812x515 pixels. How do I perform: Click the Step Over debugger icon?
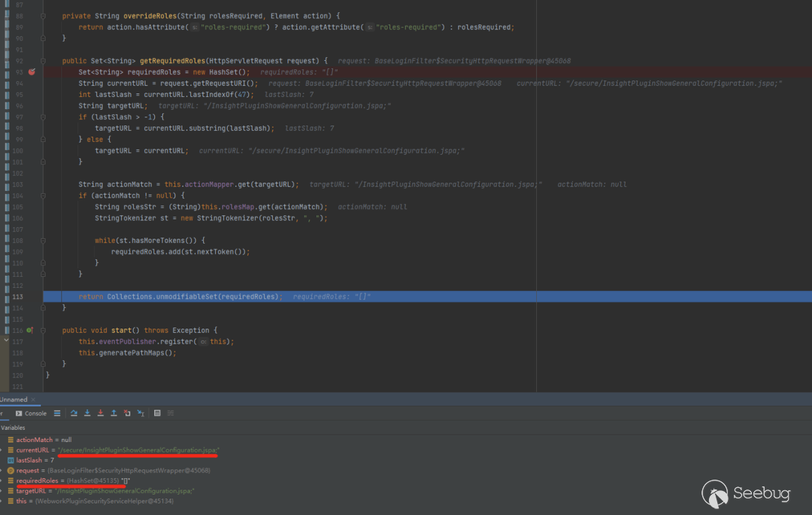(74, 413)
